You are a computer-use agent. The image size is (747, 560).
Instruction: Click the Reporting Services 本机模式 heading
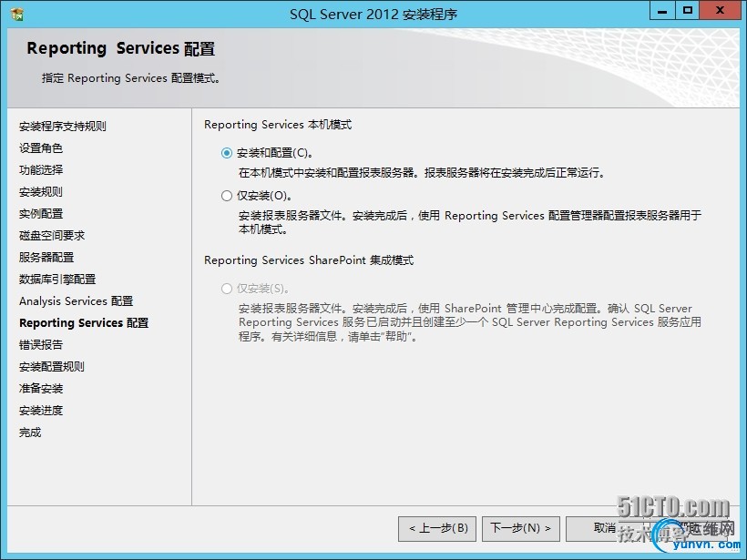[x=278, y=125]
